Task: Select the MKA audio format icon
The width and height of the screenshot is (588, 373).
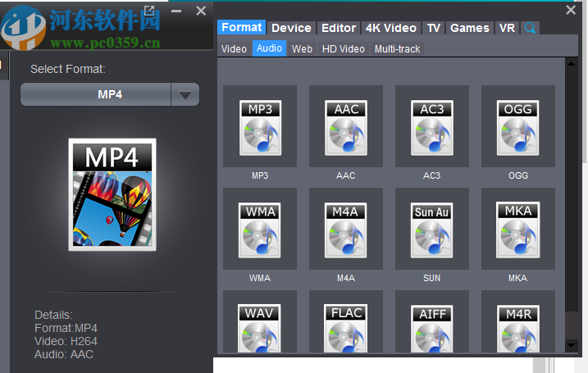Action: (x=517, y=229)
